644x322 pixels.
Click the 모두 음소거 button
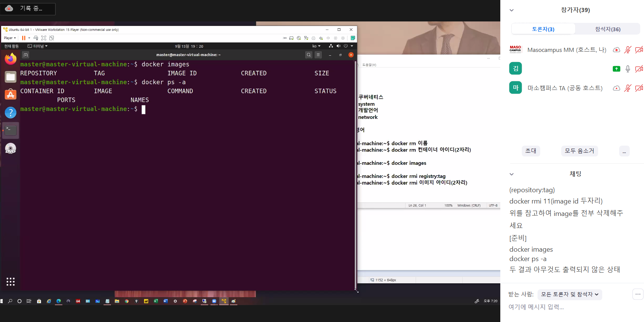click(x=579, y=151)
